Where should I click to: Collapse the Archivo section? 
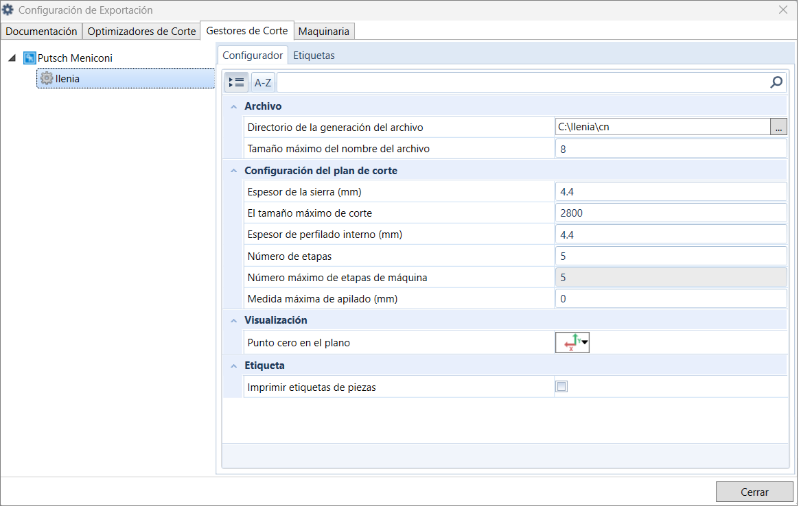(234, 106)
